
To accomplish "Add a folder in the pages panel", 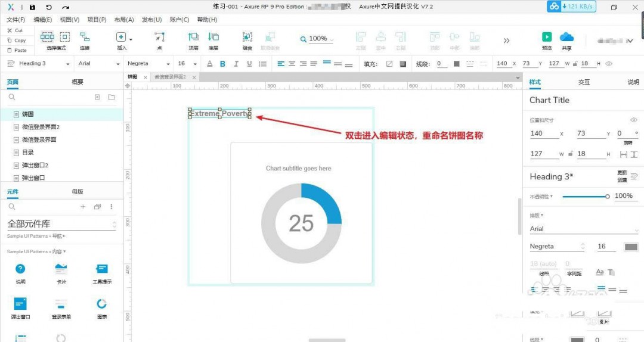I will coord(112,97).
